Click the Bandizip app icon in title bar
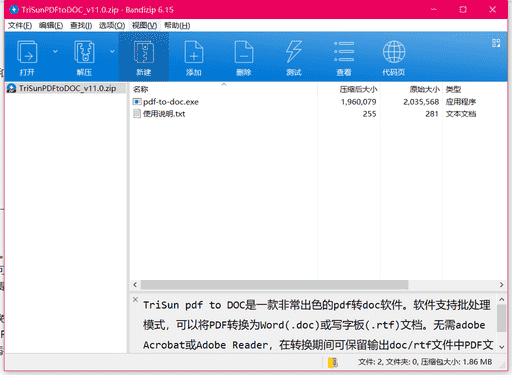 (x=14, y=10)
